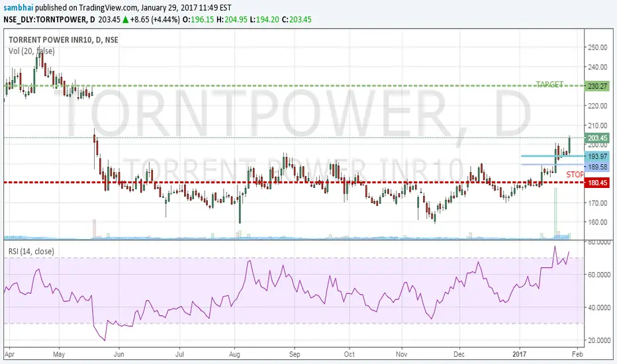The image size is (617, 364).
Task: Click the high value H:204.95
Action: pos(232,19)
